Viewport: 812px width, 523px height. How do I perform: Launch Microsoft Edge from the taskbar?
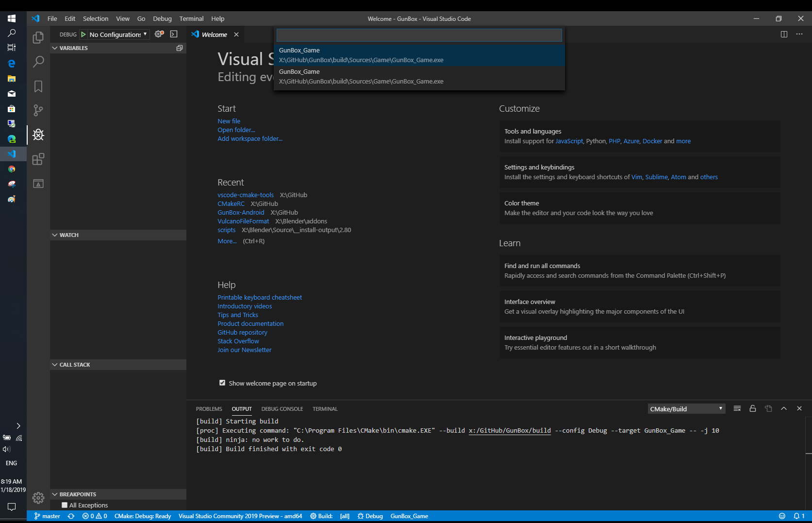(11, 63)
